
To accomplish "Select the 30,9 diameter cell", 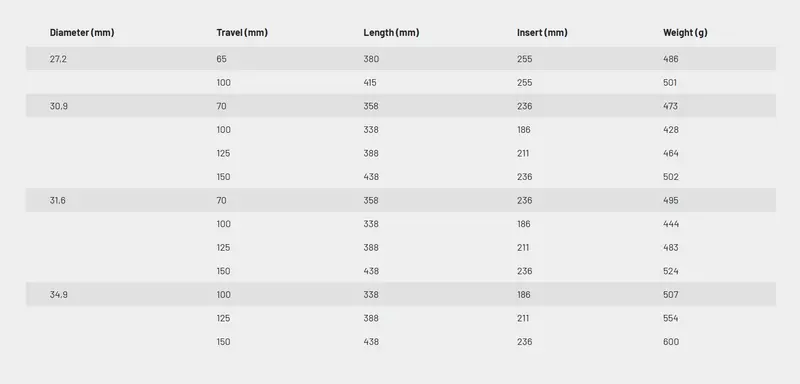I will coord(58,106).
